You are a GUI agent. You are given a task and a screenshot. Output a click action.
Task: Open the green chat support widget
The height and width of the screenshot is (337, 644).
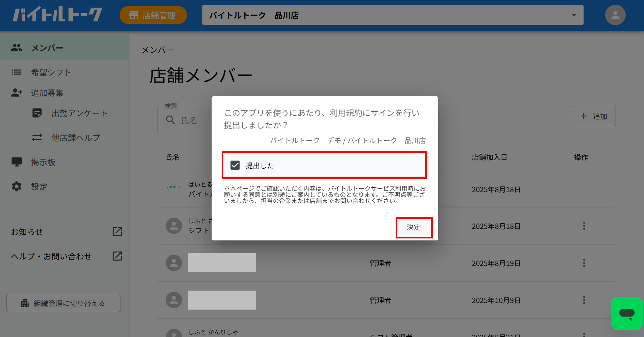(627, 313)
